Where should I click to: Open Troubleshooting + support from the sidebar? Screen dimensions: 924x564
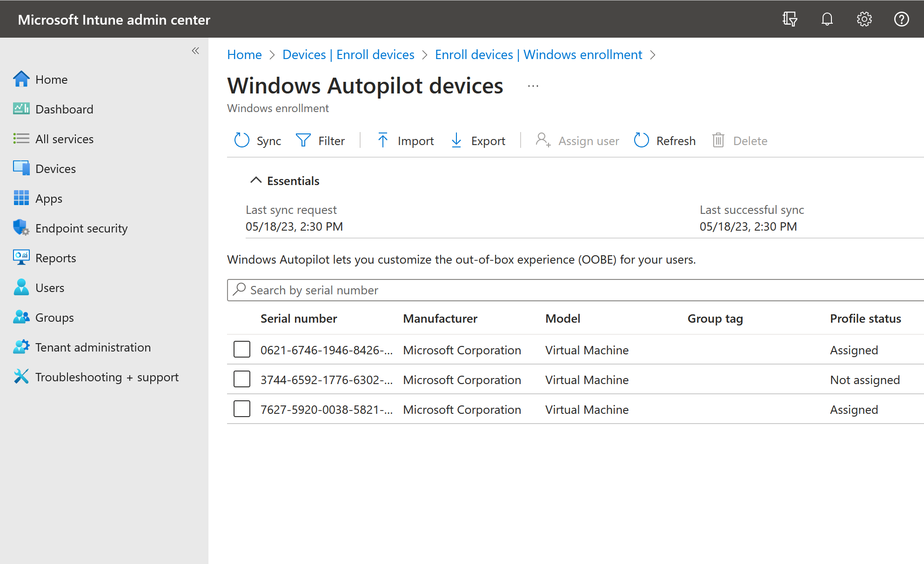point(107,377)
